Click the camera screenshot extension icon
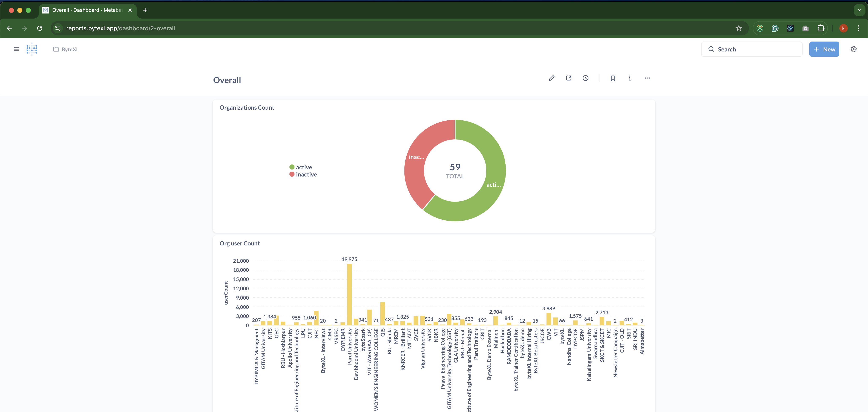The height and width of the screenshot is (412, 868). pyautogui.click(x=805, y=28)
